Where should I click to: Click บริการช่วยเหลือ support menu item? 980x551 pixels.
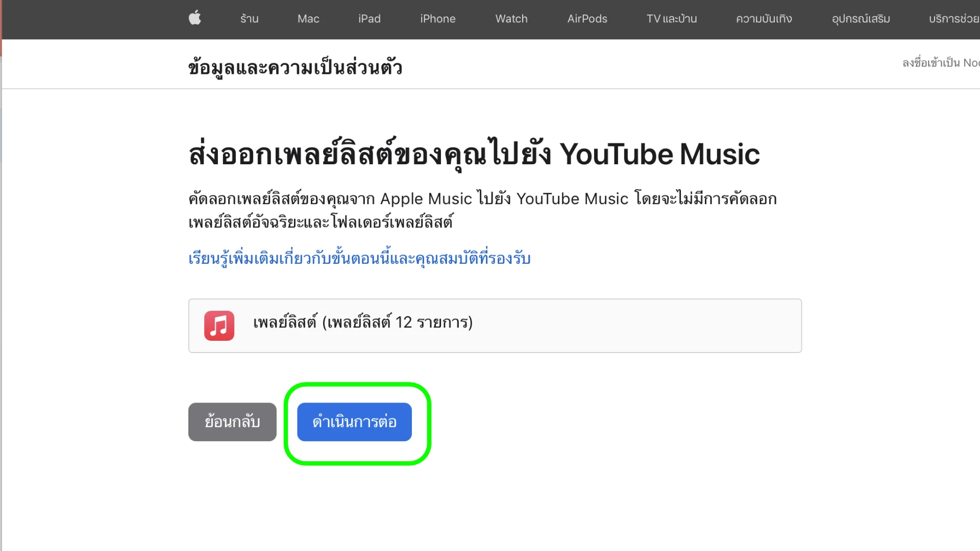[x=953, y=19]
